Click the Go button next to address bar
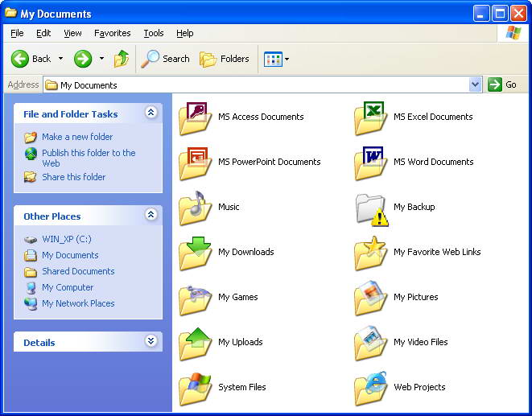Image resolution: width=532 pixels, height=416 pixels. coord(502,84)
